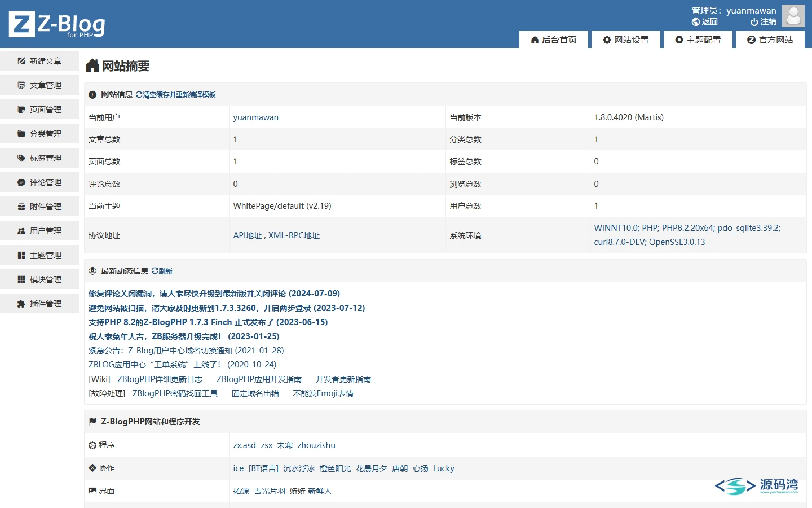Open the 紧急公告 domain switch notice
The image size is (812, 508).
[x=186, y=351]
